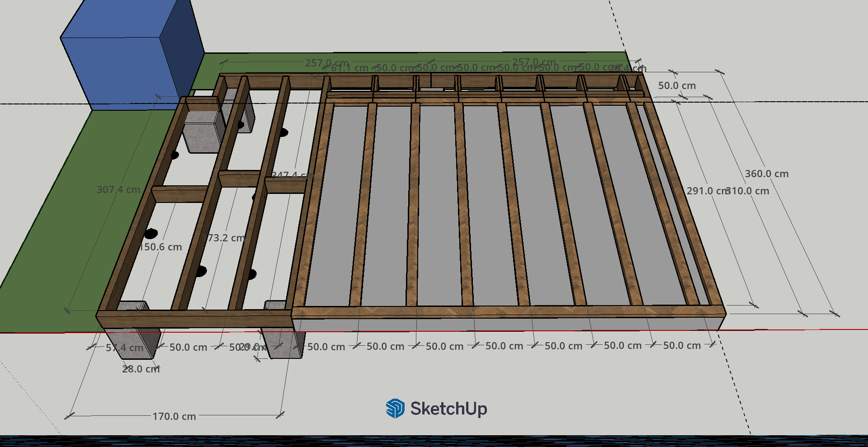Screen dimensions: 868x447
Task: Select the concrete pier under front-left corner
Action: pos(131,339)
